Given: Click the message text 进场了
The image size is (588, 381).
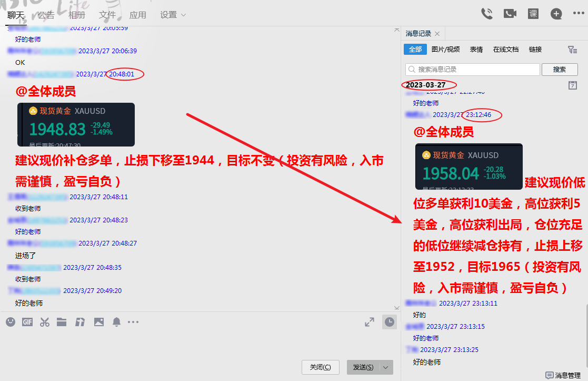Looking at the screenshot, I should pyautogui.click(x=25, y=256).
